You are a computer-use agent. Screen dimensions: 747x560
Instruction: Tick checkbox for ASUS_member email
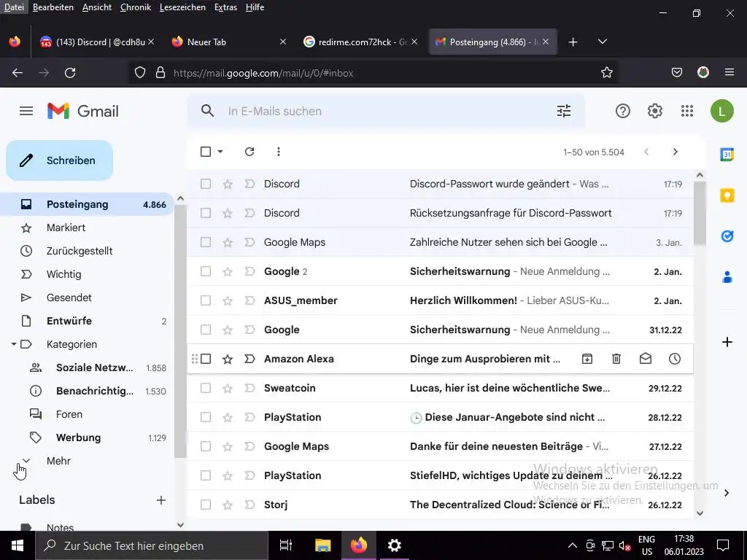(206, 300)
